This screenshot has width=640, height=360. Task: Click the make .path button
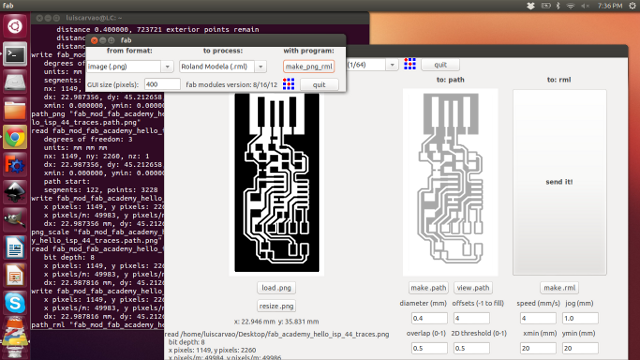(x=428, y=288)
